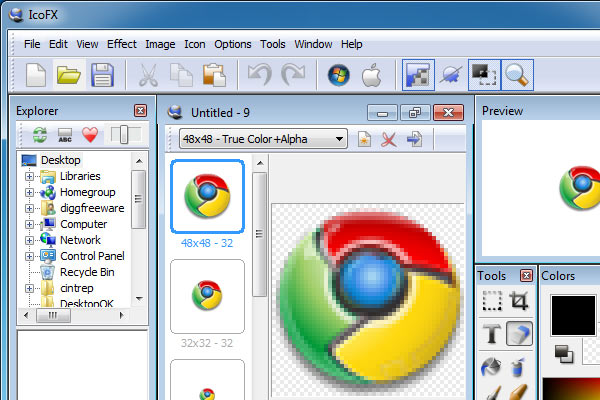Open the 48x48 True Color+Alpha dropdown

pyautogui.click(x=263, y=139)
